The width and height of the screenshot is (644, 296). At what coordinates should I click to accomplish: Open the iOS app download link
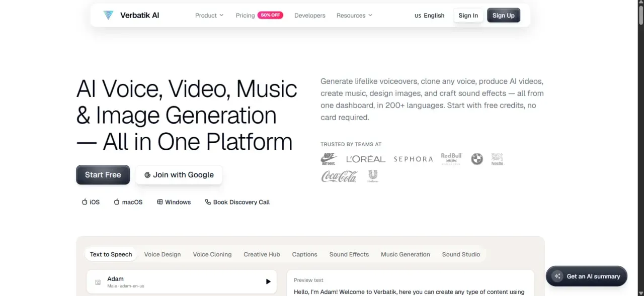[91, 202]
